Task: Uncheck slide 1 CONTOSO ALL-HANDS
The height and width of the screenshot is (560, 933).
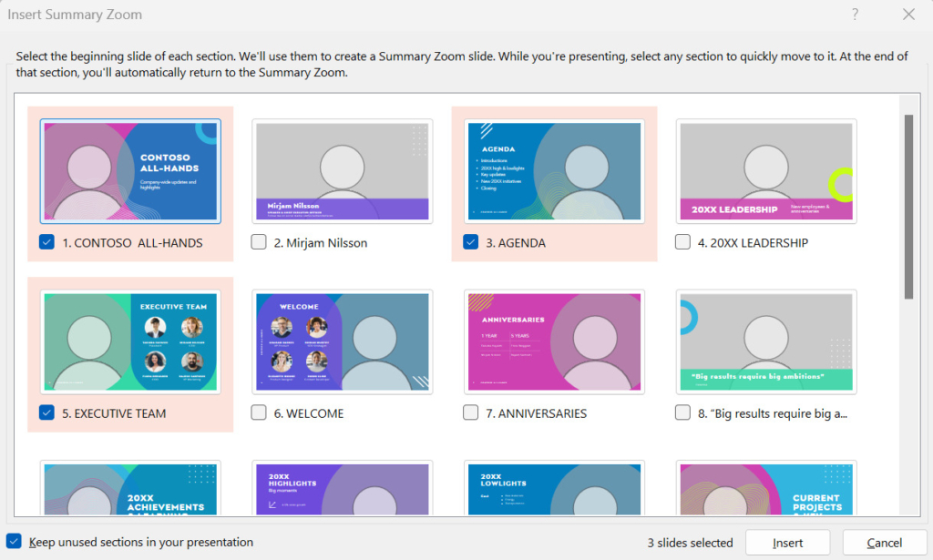Action: pos(46,242)
